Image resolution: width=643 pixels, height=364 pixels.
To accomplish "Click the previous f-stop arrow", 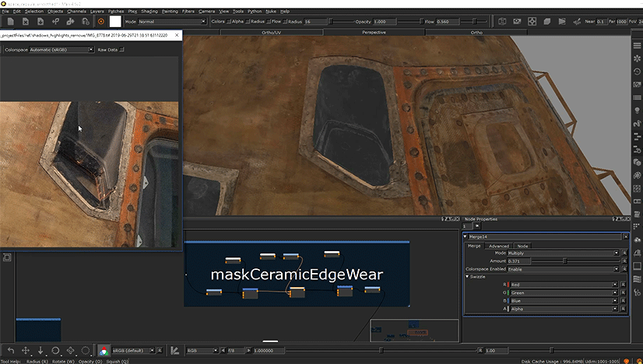I will pyautogui.click(x=223, y=351).
